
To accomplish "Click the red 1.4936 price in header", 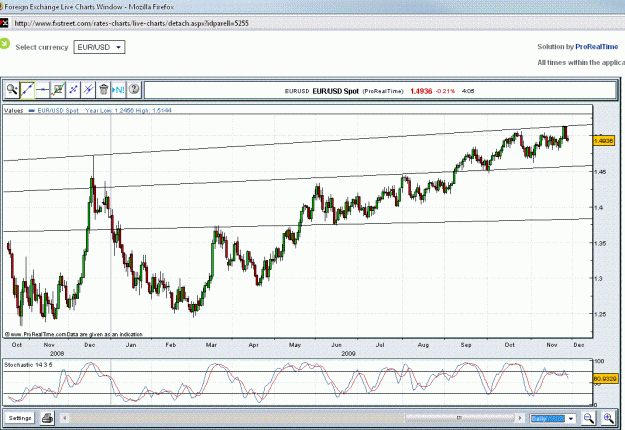I will pos(421,91).
